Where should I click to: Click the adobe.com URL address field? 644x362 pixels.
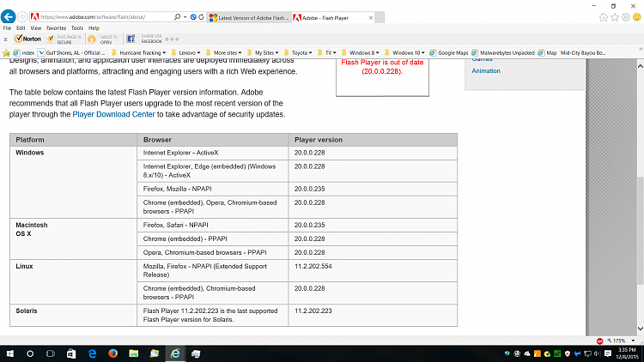click(x=93, y=17)
